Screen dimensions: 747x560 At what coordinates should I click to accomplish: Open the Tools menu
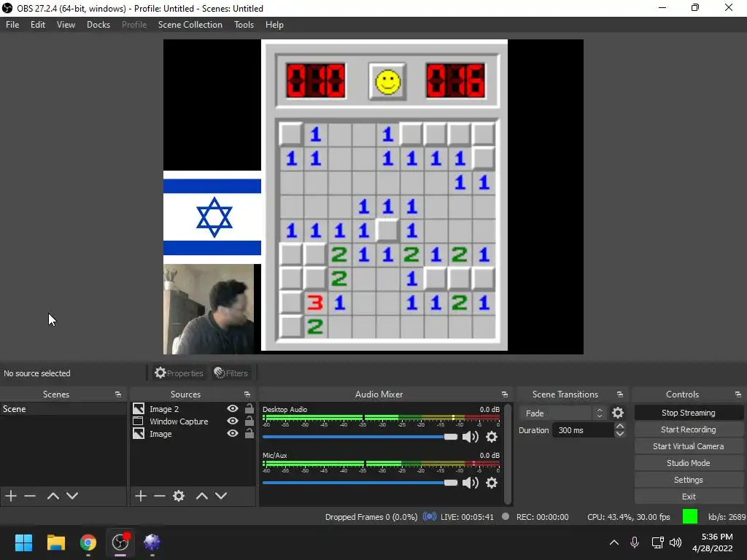[x=244, y=25]
